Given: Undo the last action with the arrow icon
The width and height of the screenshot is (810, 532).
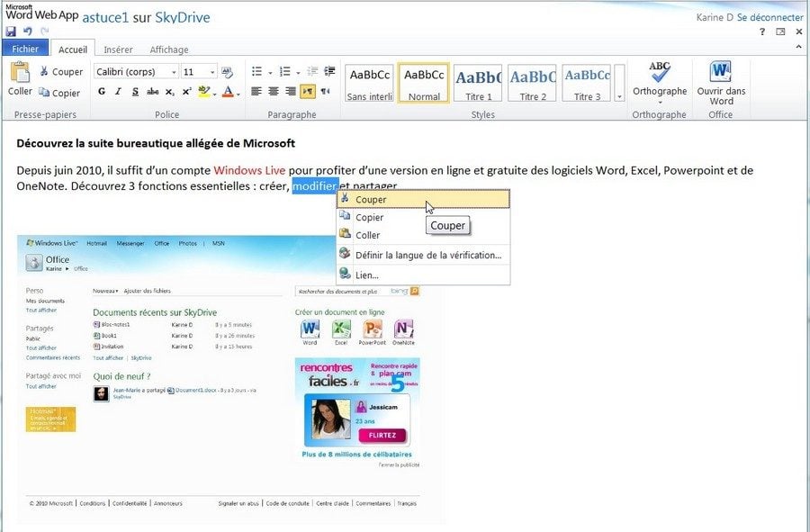Looking at the screenshot, I should 27,32.
